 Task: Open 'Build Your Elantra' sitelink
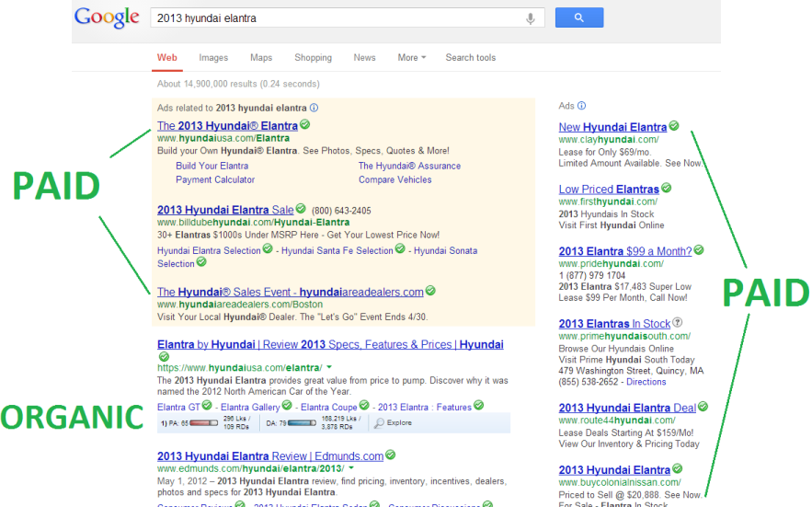(x=212, y=166)
